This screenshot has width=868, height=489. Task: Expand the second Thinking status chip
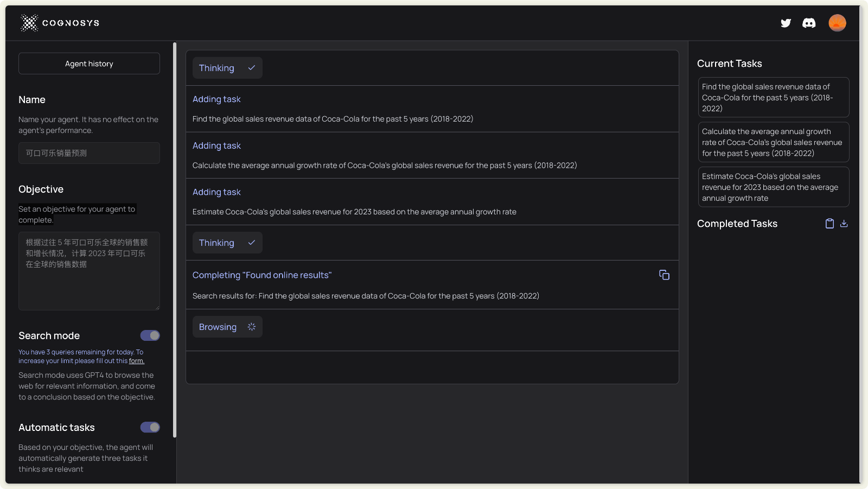coord(227,243)
